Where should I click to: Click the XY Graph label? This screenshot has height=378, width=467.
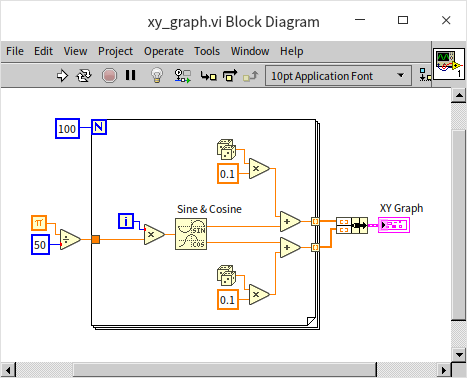pos(401,208)
